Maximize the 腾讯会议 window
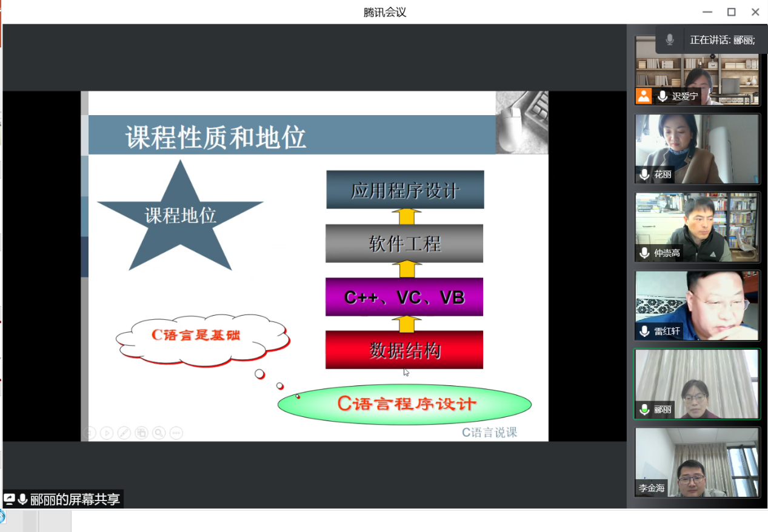Screen dimensions: 768x532 pos(731,12)
